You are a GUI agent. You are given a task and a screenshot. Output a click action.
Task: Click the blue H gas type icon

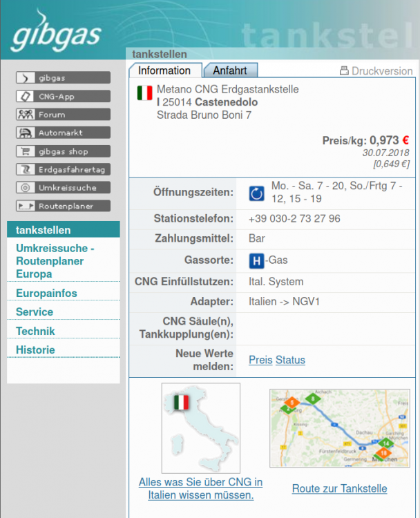(256, 261)
